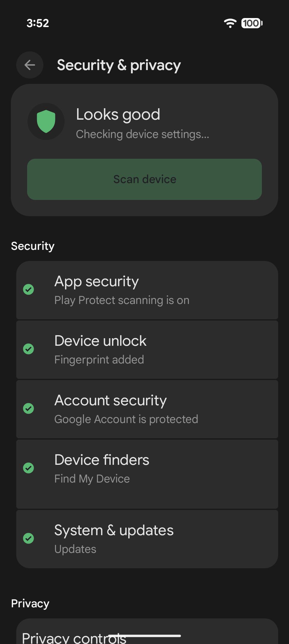The height and width of the screenshot is (644, 289).
Task: Tap the App security green checkmark icon
Action: pos(29,290)
